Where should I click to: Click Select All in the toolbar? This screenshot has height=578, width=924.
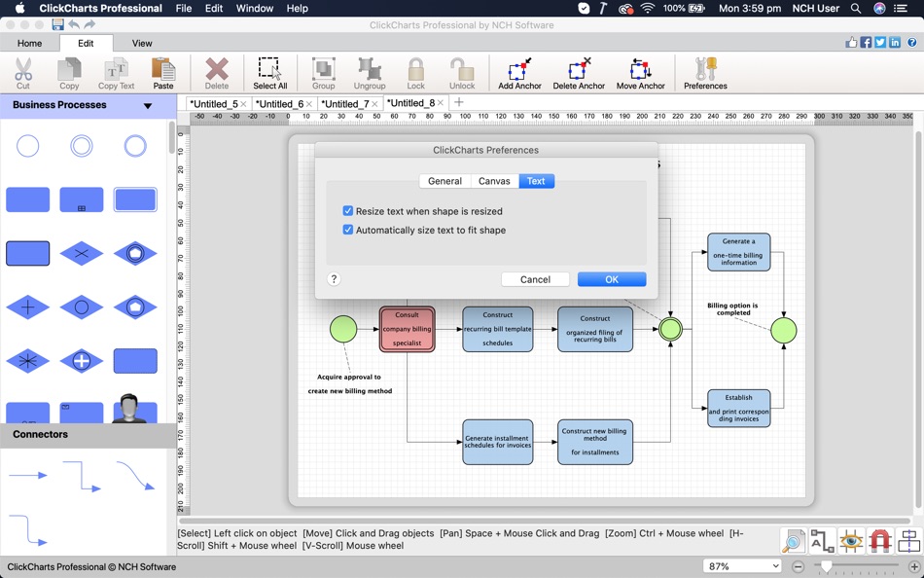click(x=269, y=73)
